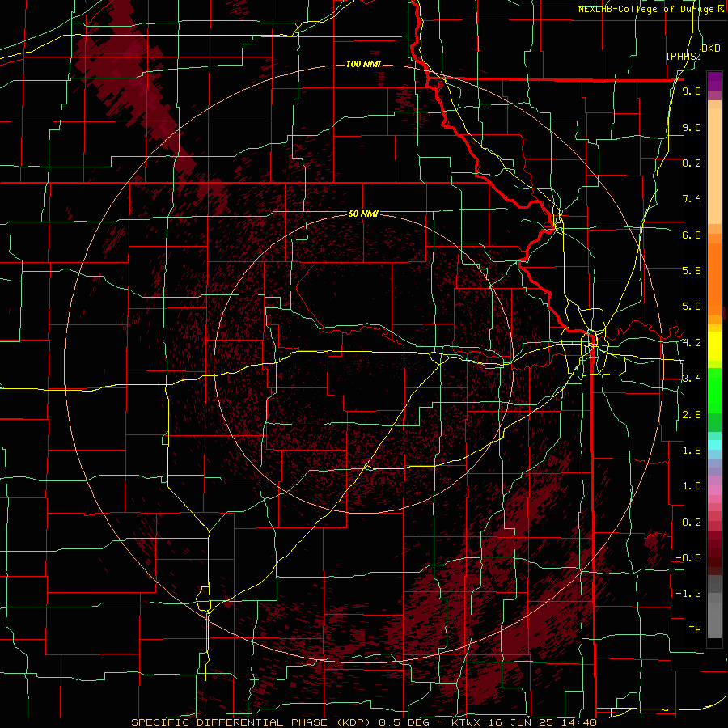Select the -1.3 value on the color scale

688,594
